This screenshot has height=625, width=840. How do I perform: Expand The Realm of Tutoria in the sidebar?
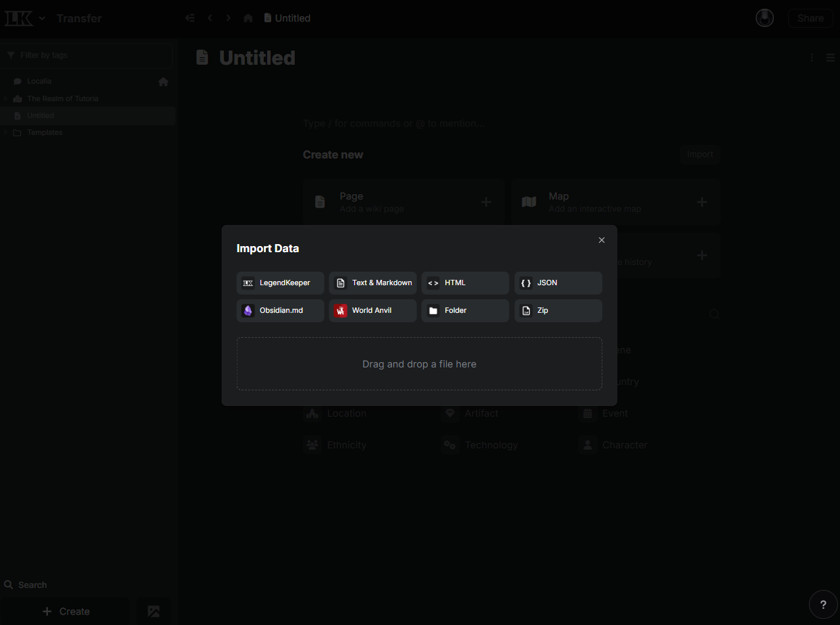pos(5,98)
